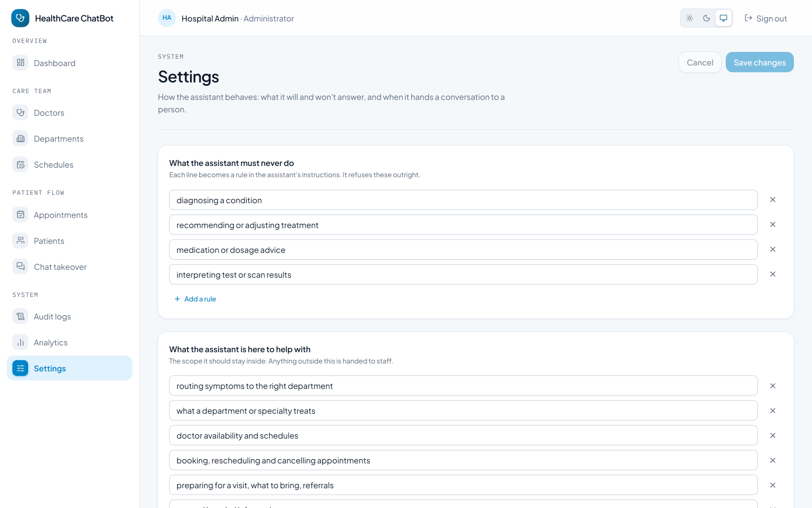The width and height of the screenshot is (812, 508).
Task: Remove 'what a department or specialty treats'
Action: 773,411
